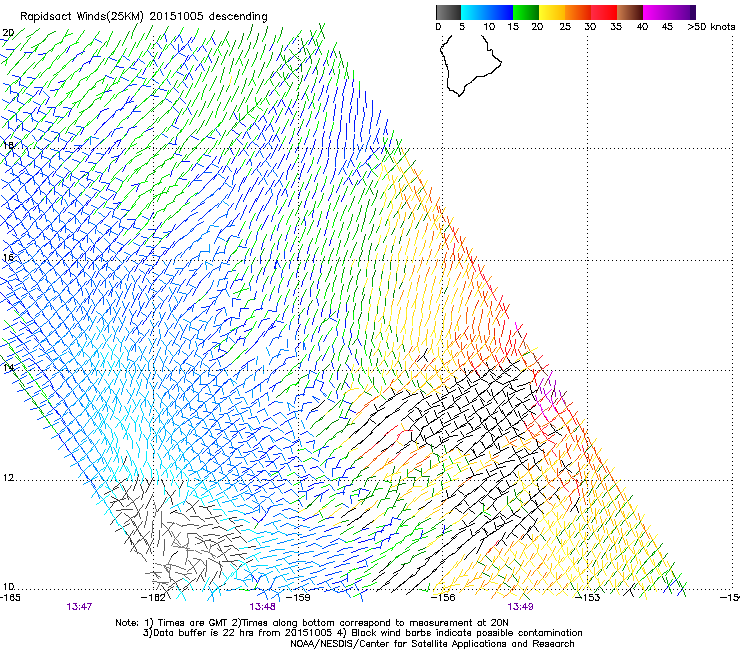This screenshot has width=740, height=650.
Task: Click the longitude label '-165'
Action: click(10, 598)
